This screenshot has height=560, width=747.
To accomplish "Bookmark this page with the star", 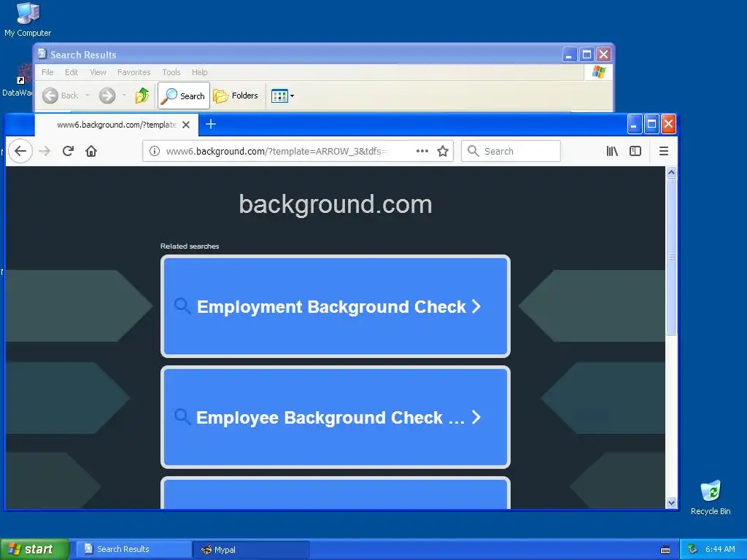I will pos(443,151).
